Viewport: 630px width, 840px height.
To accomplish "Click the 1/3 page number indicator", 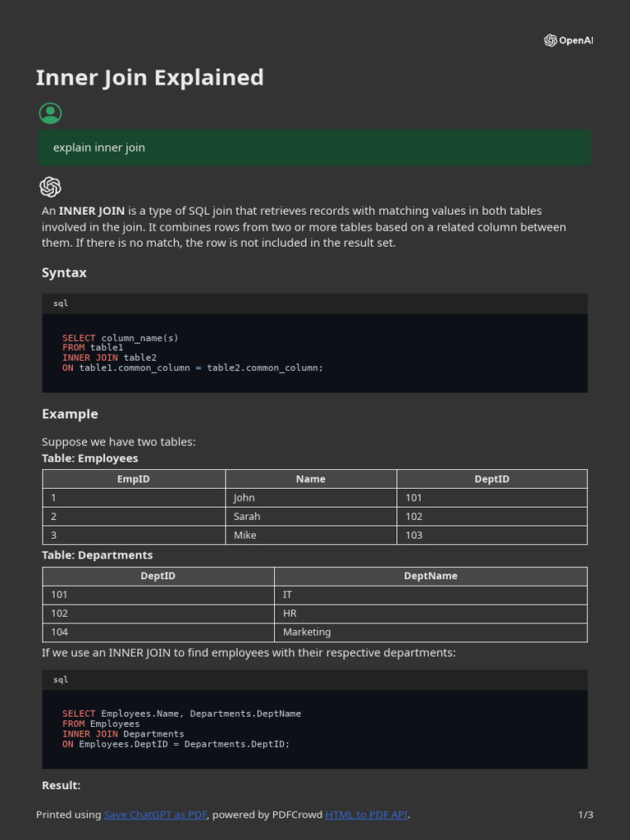I will tap(586, 815).
